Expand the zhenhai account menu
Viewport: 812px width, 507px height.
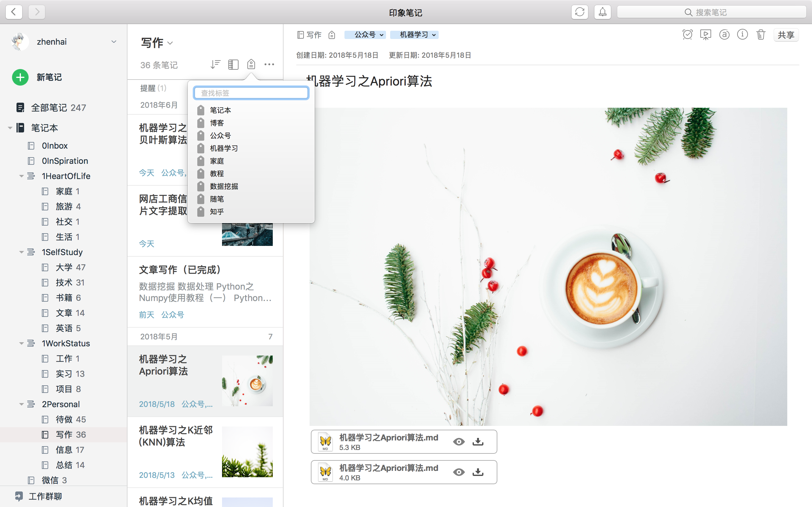click(114, 42)
